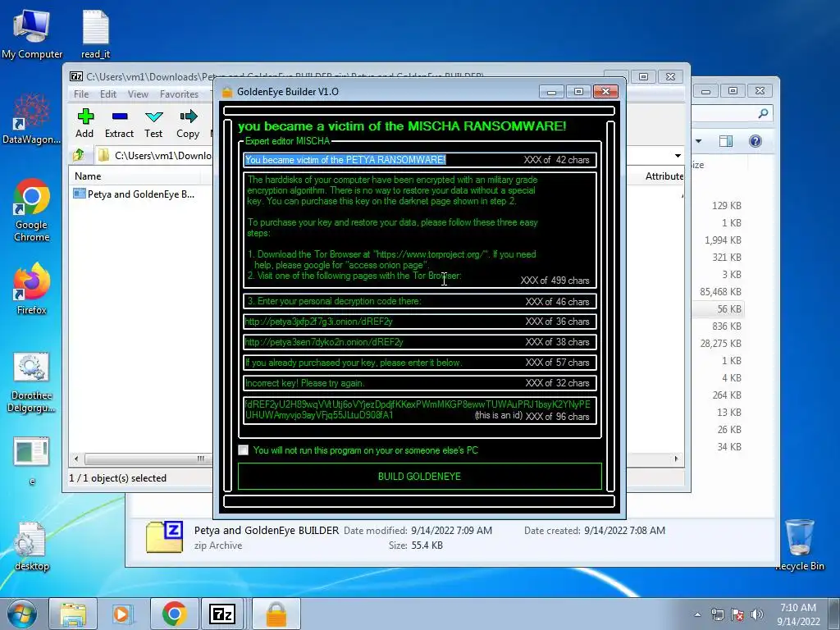Viewport: 840px width, 630px height.
Task: Click the Add button in 7-Zip toolbar
Action: tap(84, 124)
